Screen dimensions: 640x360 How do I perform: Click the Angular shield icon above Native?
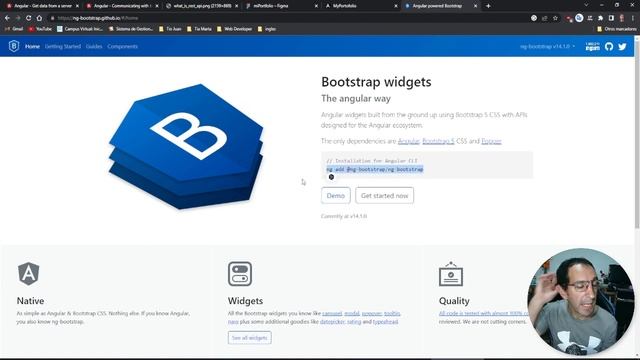pyautogui.click(x=29, y=273)
